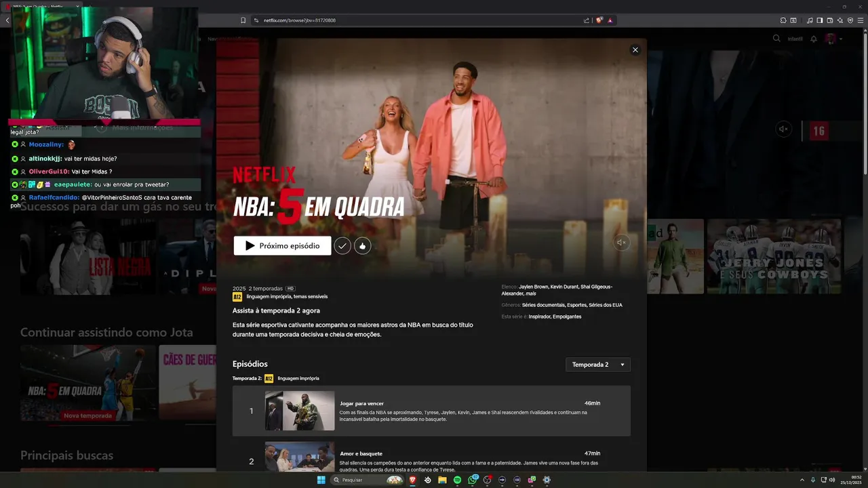Open the Leo AI sparkle icon

840,20
